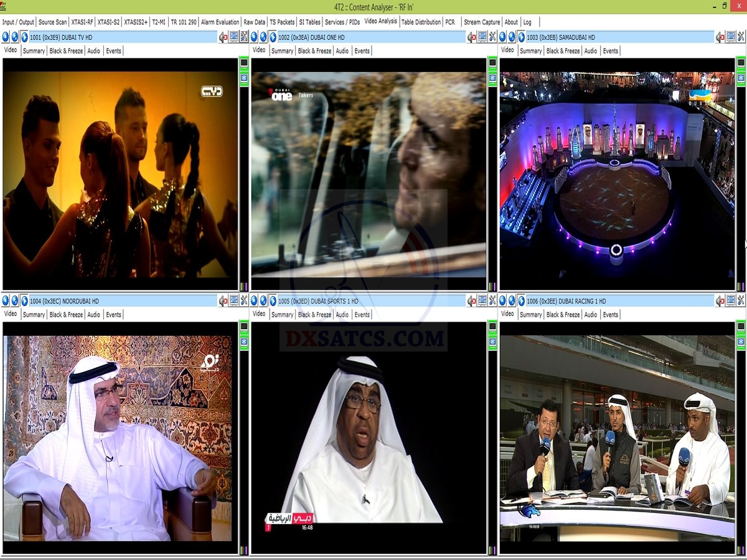Click the blue arrow button beside 1006 DUBAI RACING 1 HD
Image resolution: width=747 pixels, height=560 pixels.
[x=522, y=301]
